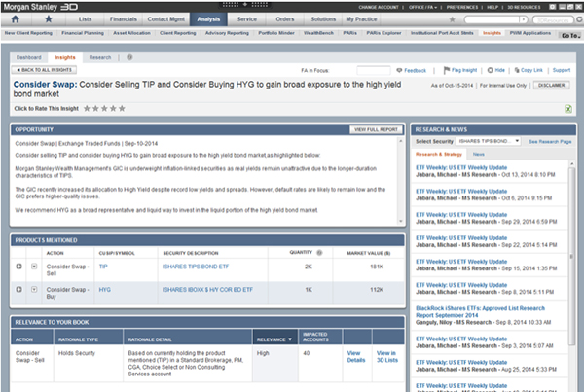
Task: Click the Home icon in the navigation bar
Action: coord(15,18)
